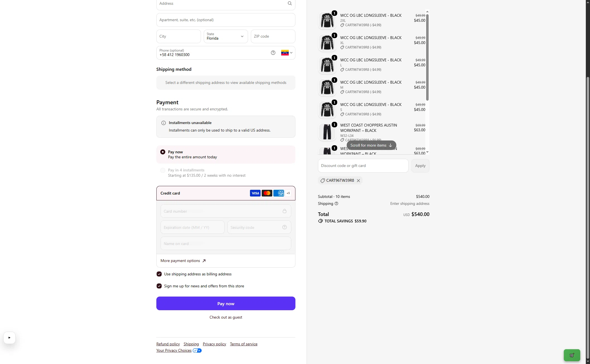Open the phone number help icon
590x364 pixels.
(273, 53)
